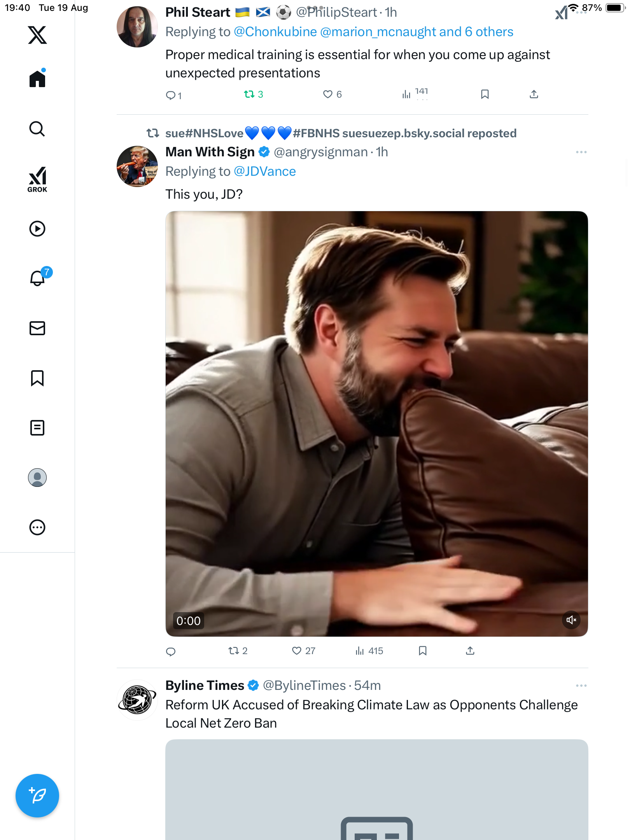The width and height of the screenshot is (630, 840).
Task: Go to Home feed icon
Action: [37, 79]
